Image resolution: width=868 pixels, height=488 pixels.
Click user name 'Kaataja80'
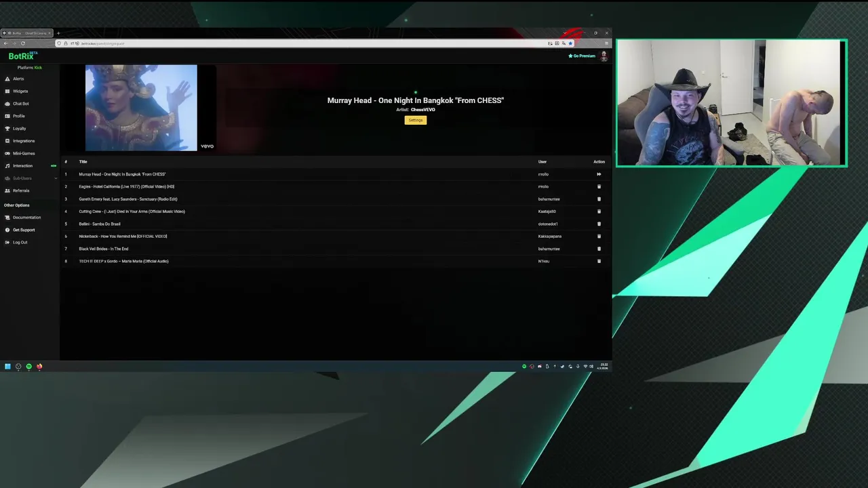547,211
